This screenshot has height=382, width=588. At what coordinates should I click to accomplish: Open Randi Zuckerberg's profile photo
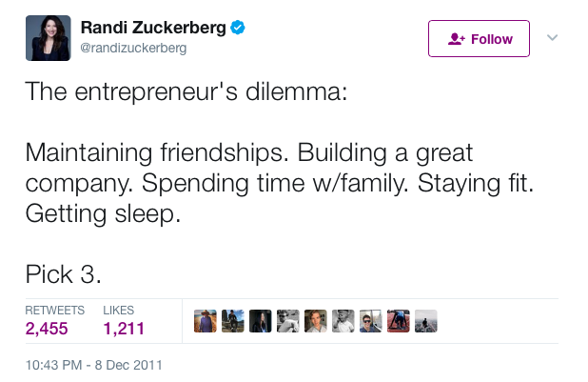pyautogui.click(x=48, y=38)
